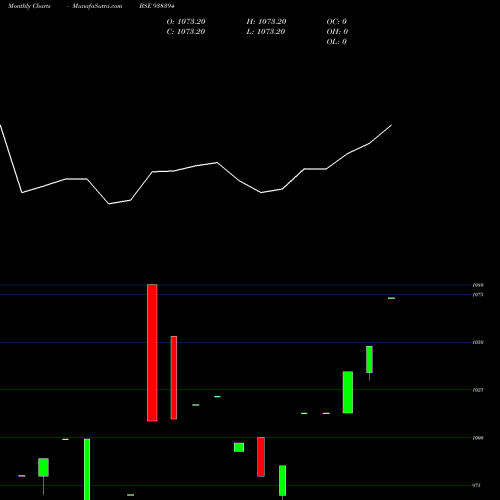Select the 'O: 1073.20' open value

pos(186,22)
